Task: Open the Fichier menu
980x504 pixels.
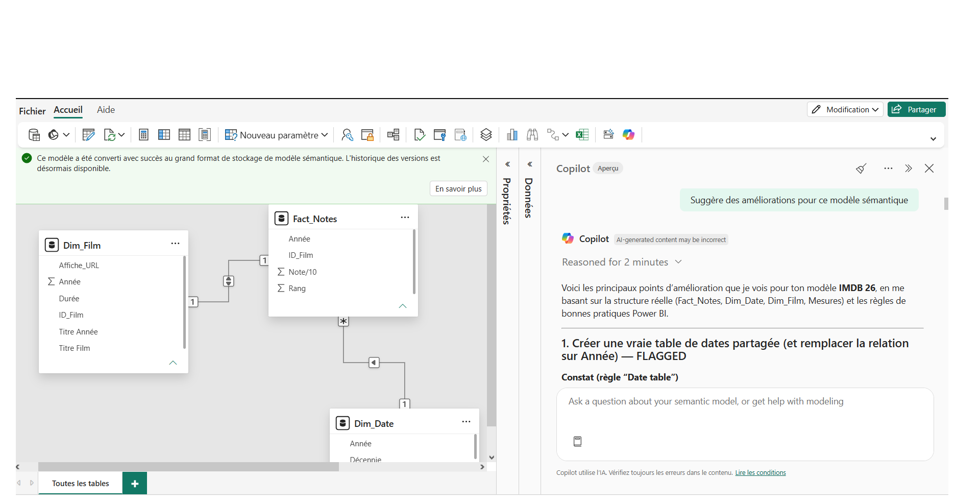Action: click(x=32, y=111)
